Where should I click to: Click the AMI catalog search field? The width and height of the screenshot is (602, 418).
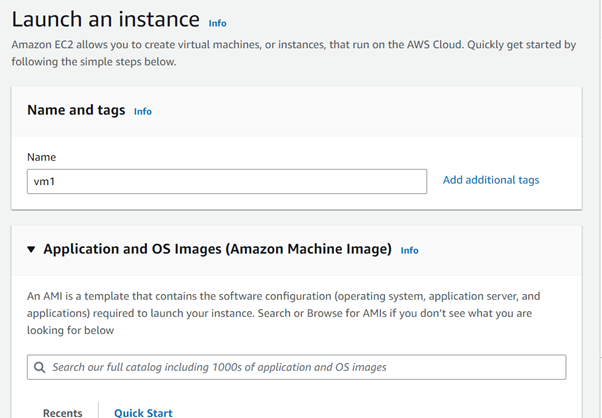pyautogui.click(x=296, y=367)
